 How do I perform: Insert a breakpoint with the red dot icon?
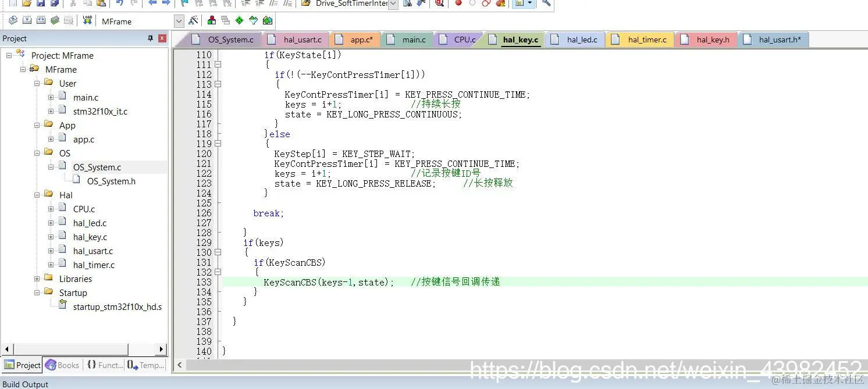458,3
